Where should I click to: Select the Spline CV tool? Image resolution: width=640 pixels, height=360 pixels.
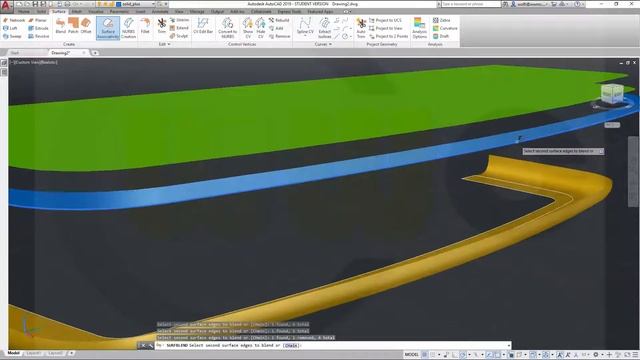[305, 24]
